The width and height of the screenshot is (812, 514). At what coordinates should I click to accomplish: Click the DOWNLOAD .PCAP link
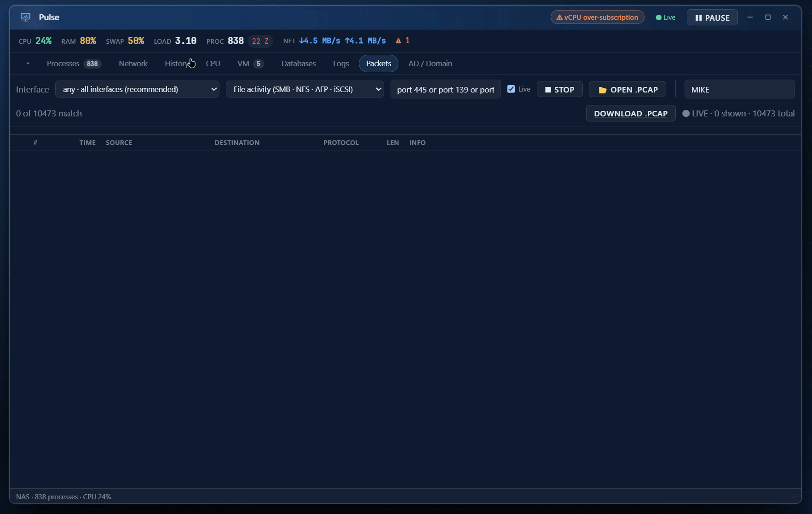(x=631, y=114)
